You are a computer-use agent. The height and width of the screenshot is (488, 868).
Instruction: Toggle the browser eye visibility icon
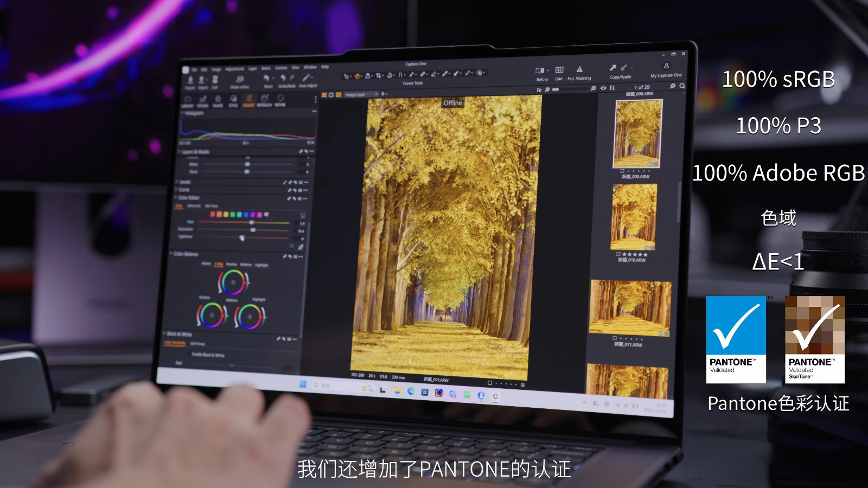click(x=603, y=88)
